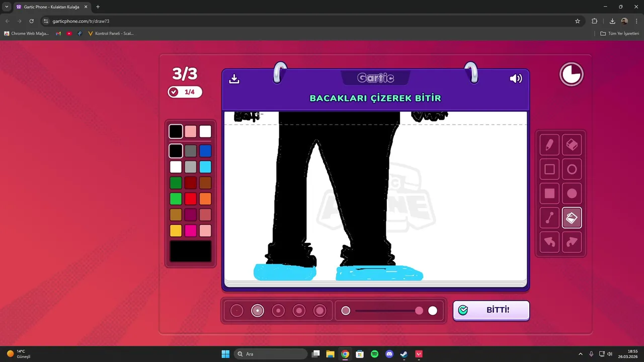Select the filled ellipse tool
The image size is (644, 362).
572,194
